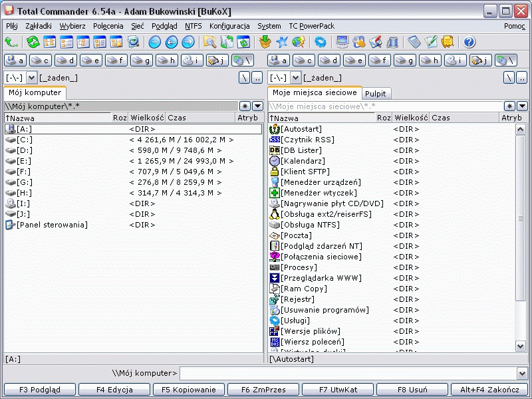Open settings with the blue gear icon
This screenshot has width=532, height=399.
coord(320,42)
